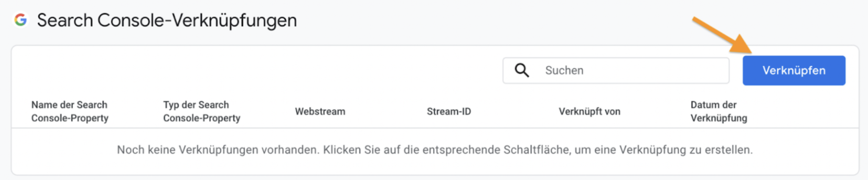This screenshot has height=180, width=868.
Task: Click the 'Suchen' placeholder text
Action: click(564, 70)
